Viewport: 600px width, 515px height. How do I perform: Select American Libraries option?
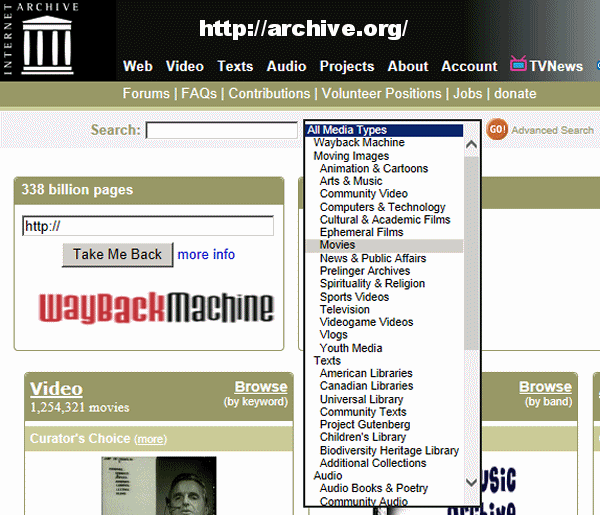pyautogui.click(x=385, y=373)
